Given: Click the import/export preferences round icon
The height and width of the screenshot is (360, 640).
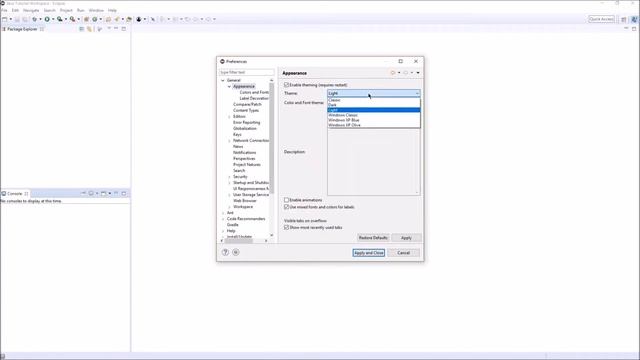Looking at the screenshot, I should click(236, 252).
